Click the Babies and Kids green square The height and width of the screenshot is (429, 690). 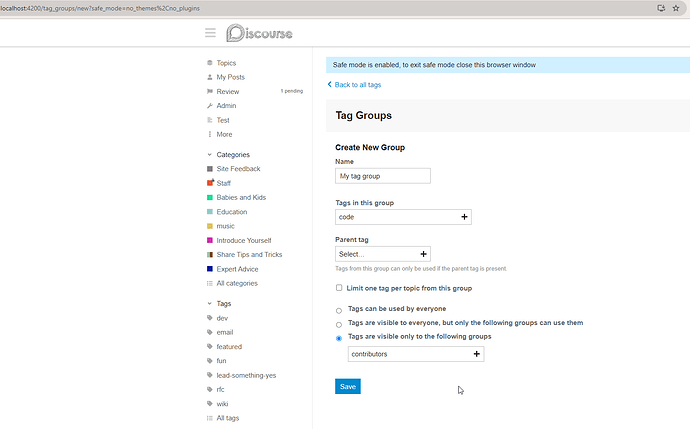210,197
